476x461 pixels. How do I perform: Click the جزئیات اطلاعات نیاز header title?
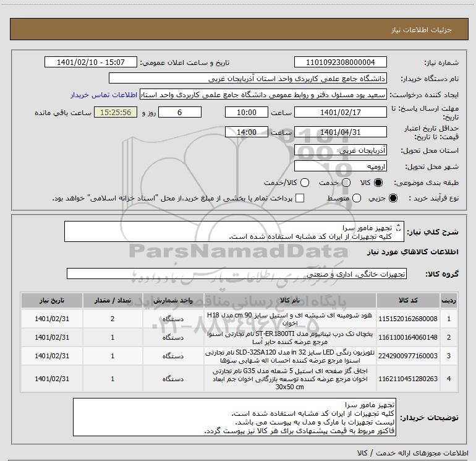pyautogui.click(x=421, y=30)
